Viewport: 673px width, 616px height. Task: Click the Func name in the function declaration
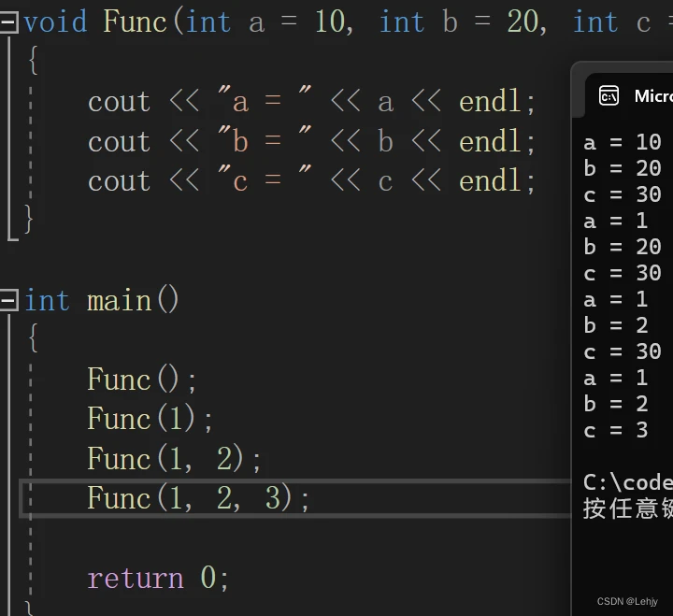[135, 21]
